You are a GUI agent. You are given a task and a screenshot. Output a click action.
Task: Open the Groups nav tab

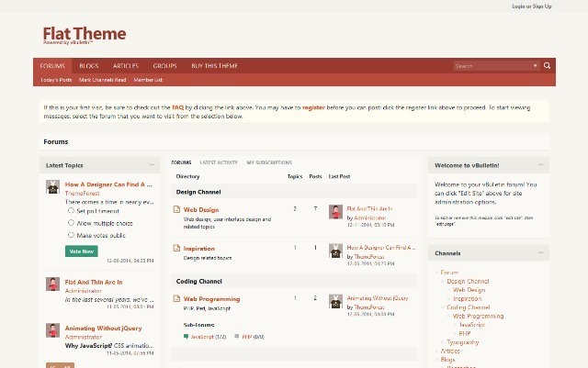pos(164,66)
